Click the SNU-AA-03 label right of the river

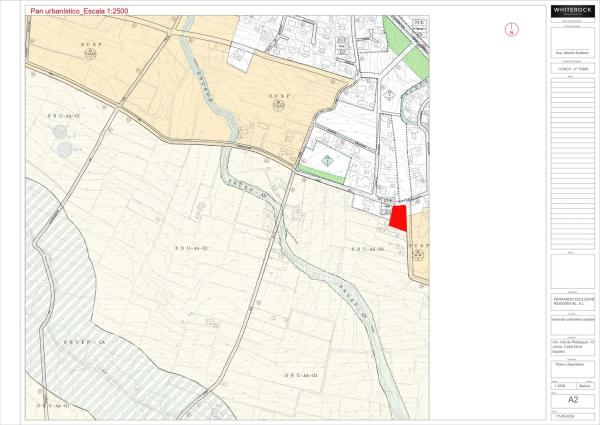coord(364,248)
